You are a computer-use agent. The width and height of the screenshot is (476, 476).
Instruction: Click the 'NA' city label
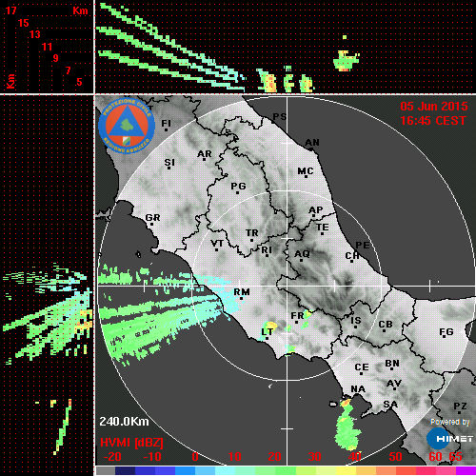pyautogui.click(x=358, y=389)
